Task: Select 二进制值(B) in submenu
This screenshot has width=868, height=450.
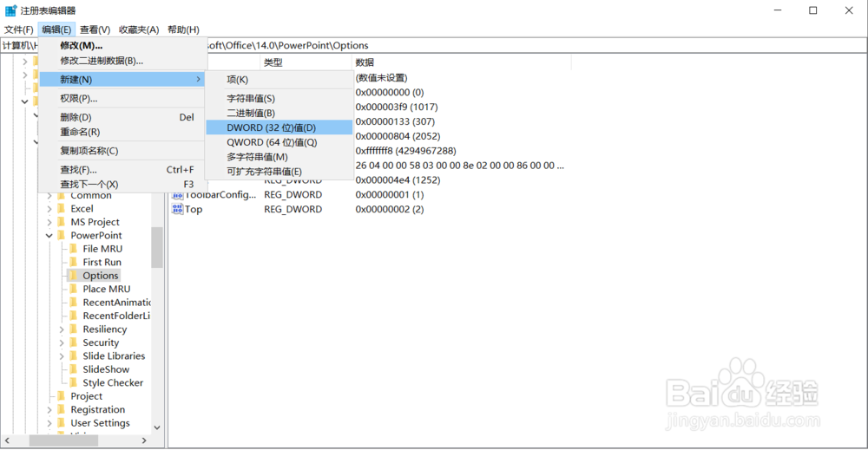Action: pyautogui.click(x=279, y=113)
